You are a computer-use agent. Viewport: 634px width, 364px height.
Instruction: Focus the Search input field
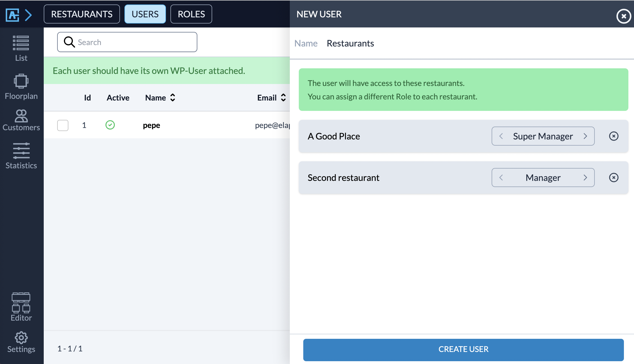[132, 42]
